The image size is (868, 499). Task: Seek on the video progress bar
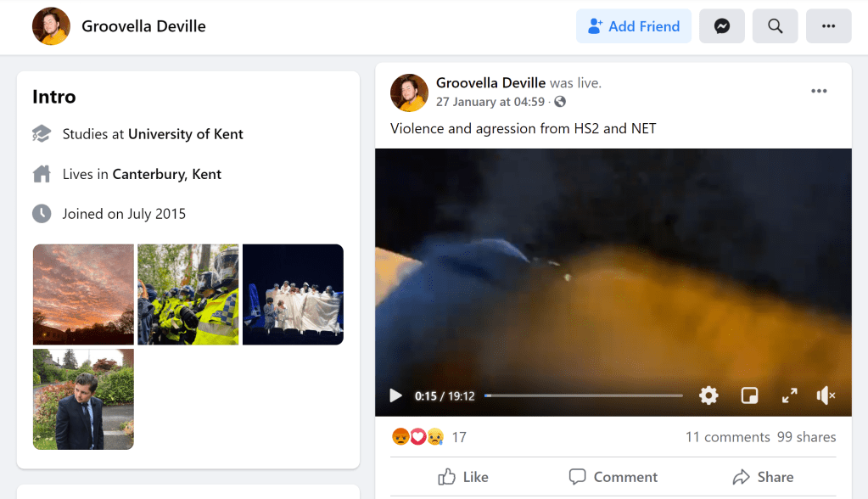coord(584,395)
